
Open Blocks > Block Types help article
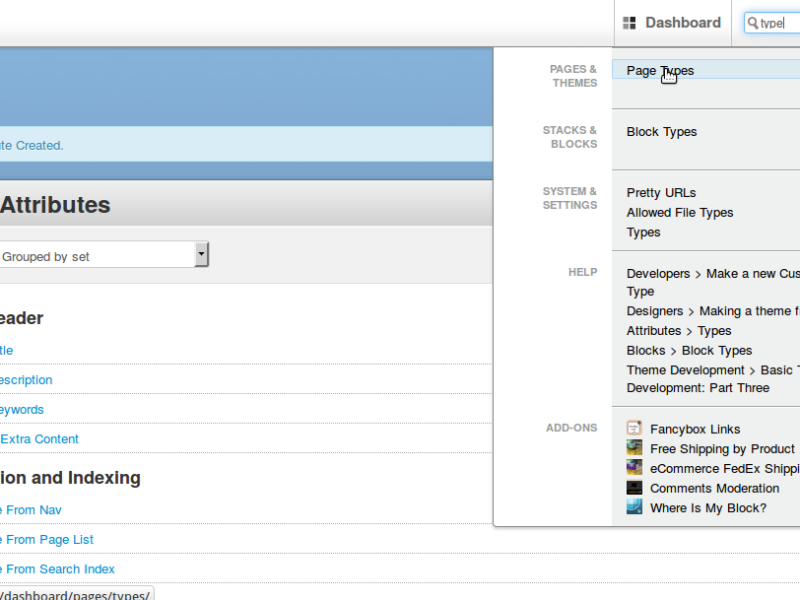689,351
